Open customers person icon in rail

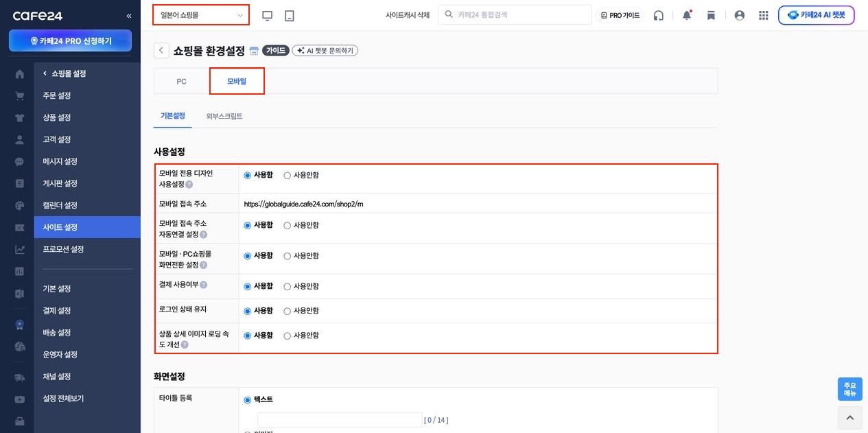19,140
